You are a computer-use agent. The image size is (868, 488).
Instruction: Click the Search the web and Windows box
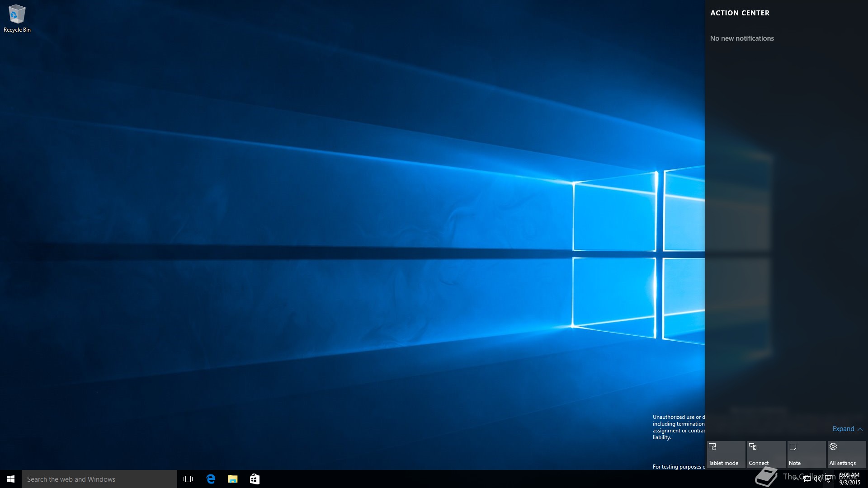pos(99,479)
